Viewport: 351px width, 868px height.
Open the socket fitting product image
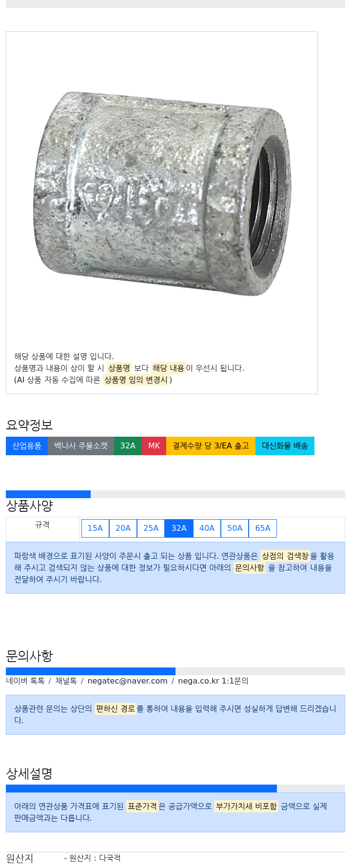[x=162, y=190]
